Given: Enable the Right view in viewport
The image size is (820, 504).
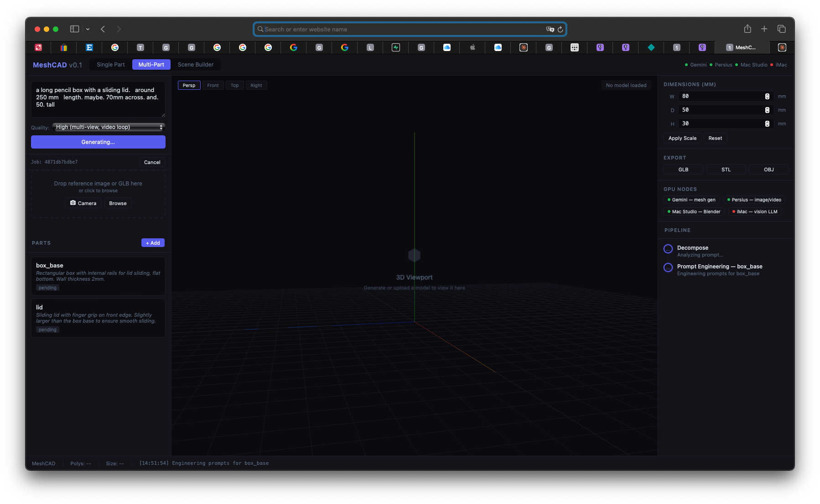Looking at the screenshot, I should (256, 85).
